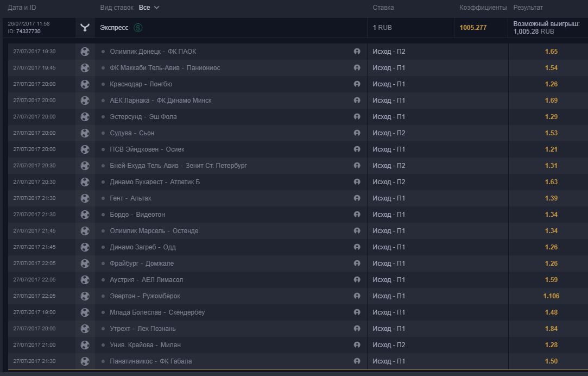Click the soccer ball icon beside Краснодар - Лонгбю

coord(85,84)
